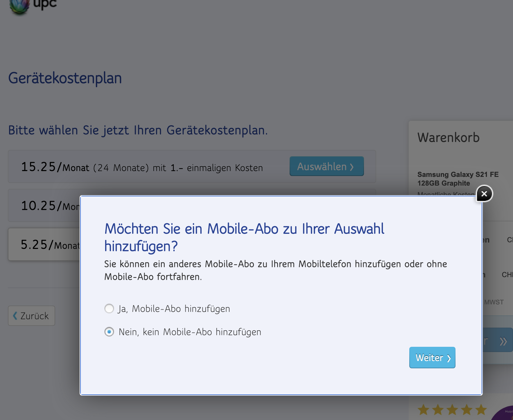Choose the 5.25/Monat plan row
This screenshot has width=513, height=420.
coord(44,245)
